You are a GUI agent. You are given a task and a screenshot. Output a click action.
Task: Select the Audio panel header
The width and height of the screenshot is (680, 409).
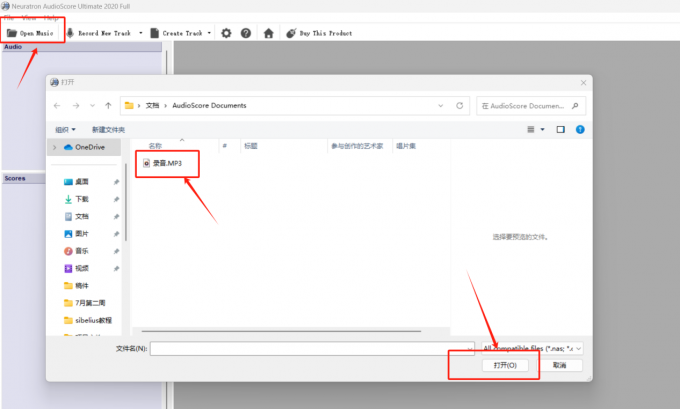[x=82, y=47]
